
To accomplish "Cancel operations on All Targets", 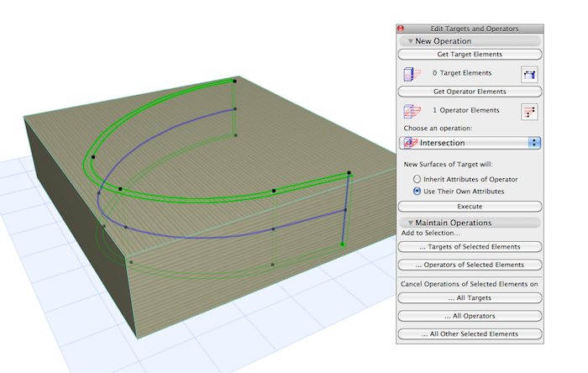I will (x=470, y=298).
